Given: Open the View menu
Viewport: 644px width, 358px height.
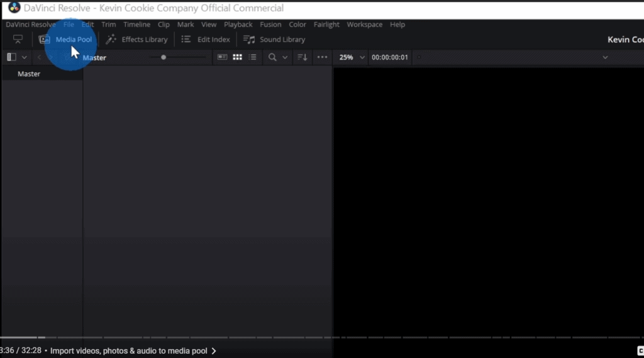Looking at the screenshot, I should tap(209, 24).
